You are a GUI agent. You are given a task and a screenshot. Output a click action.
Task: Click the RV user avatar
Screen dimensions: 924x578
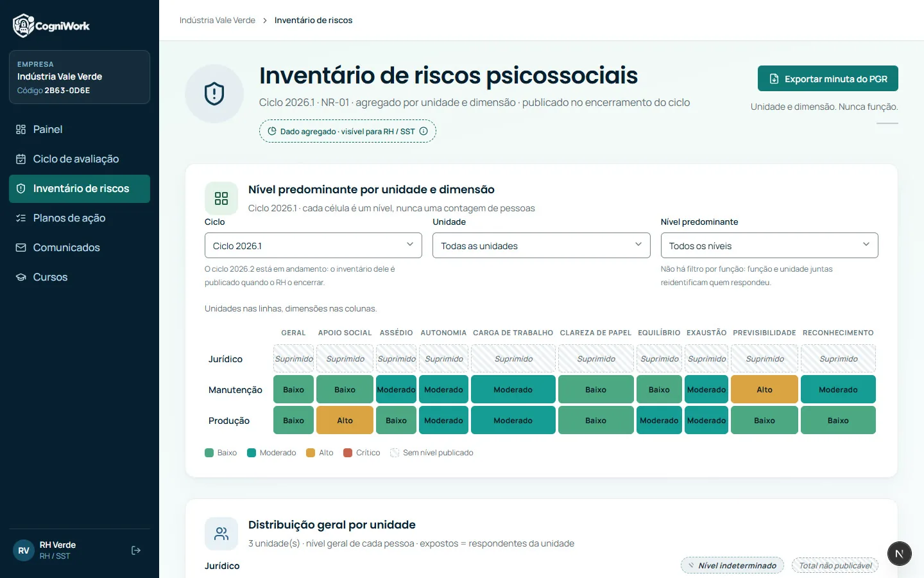(24, 550)
